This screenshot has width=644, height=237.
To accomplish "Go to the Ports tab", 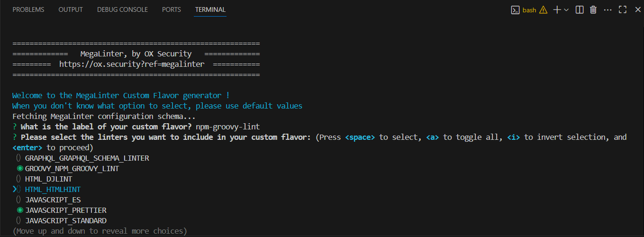I will (x=171, y=9).
